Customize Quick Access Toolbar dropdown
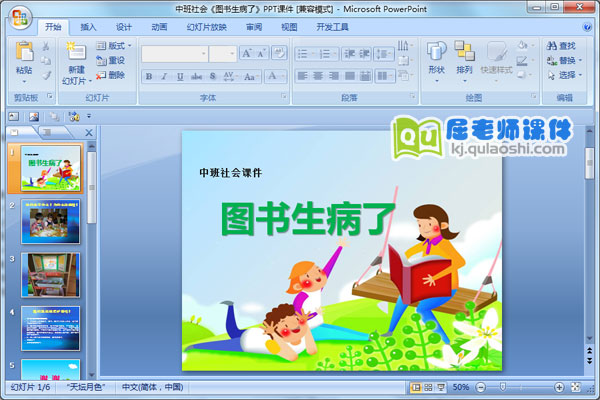The height and width of the screenshot is (400, 600). (x=89, y=116)
